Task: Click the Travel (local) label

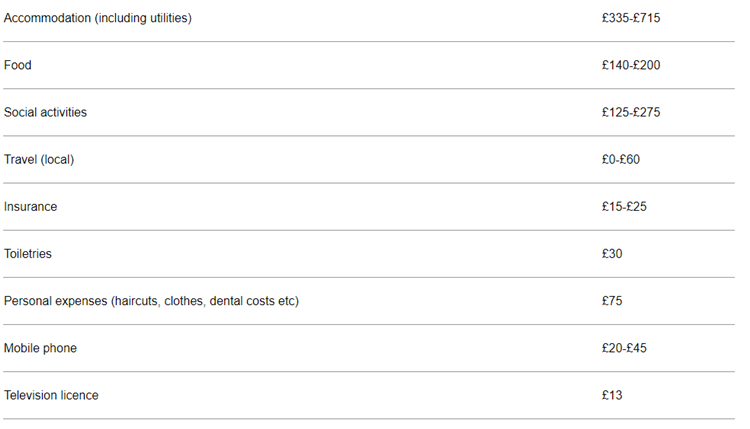Action: [x=39, y=159]
